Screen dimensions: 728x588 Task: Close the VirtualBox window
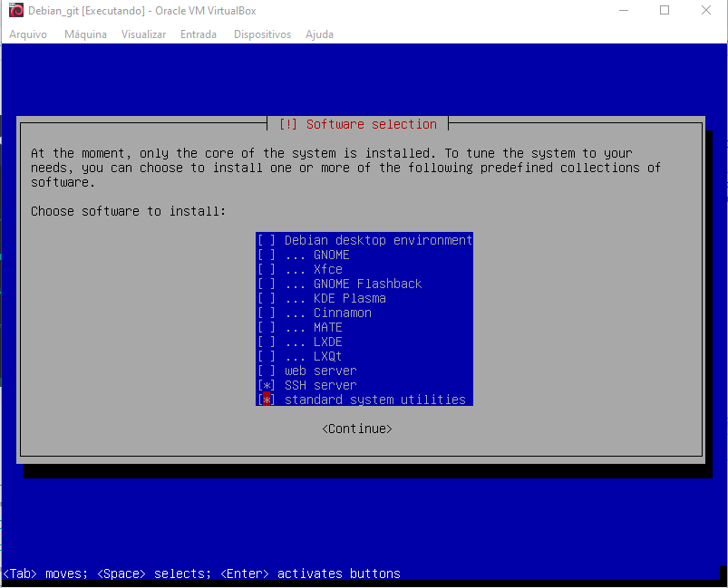pos(705,10)
